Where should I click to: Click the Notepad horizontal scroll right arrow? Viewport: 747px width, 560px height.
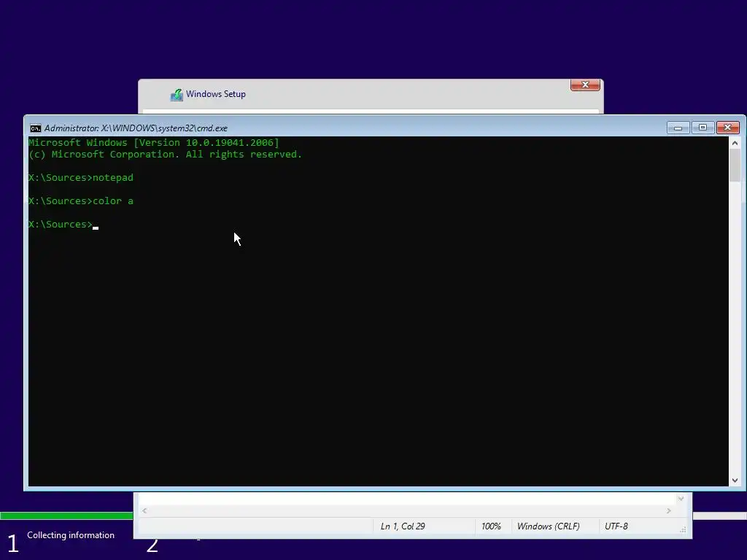pos(669,510)
